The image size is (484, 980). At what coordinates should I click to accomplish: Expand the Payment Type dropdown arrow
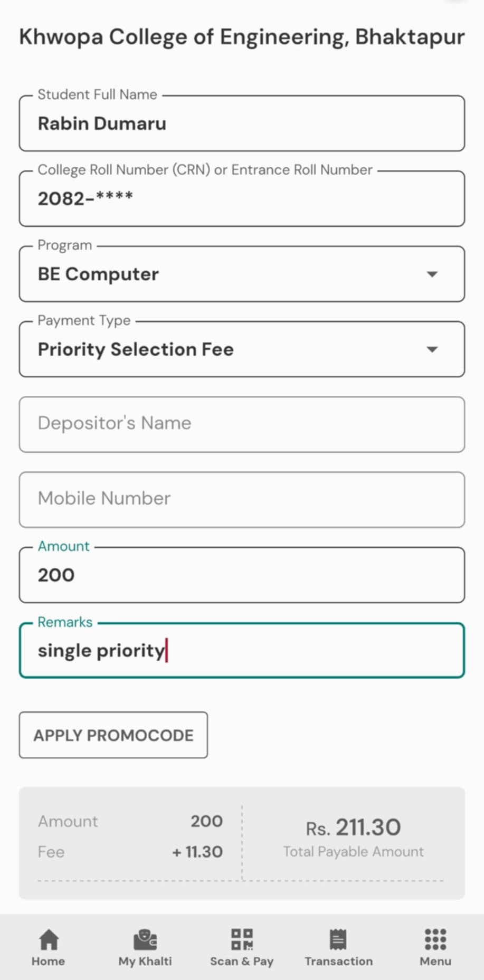432,349
